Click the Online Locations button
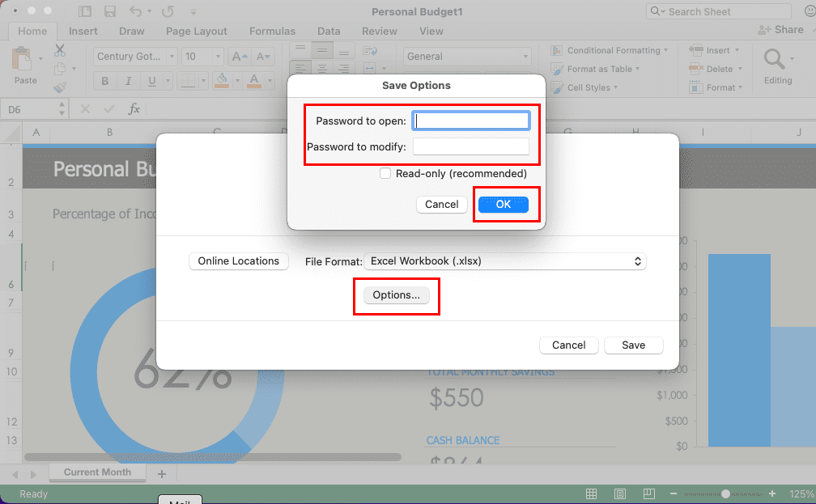Image resolution: width=816 pixels, height=504 pixels. (x=238, y=261)
